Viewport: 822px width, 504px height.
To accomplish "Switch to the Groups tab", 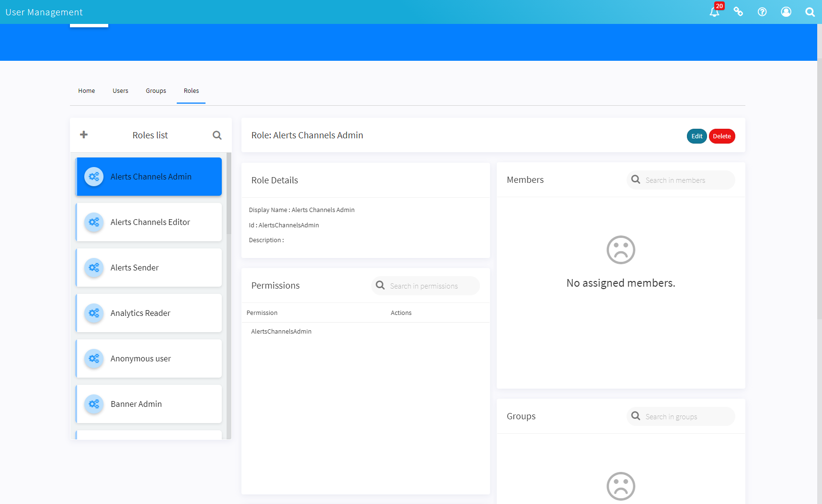I will (x=156, y=91).
